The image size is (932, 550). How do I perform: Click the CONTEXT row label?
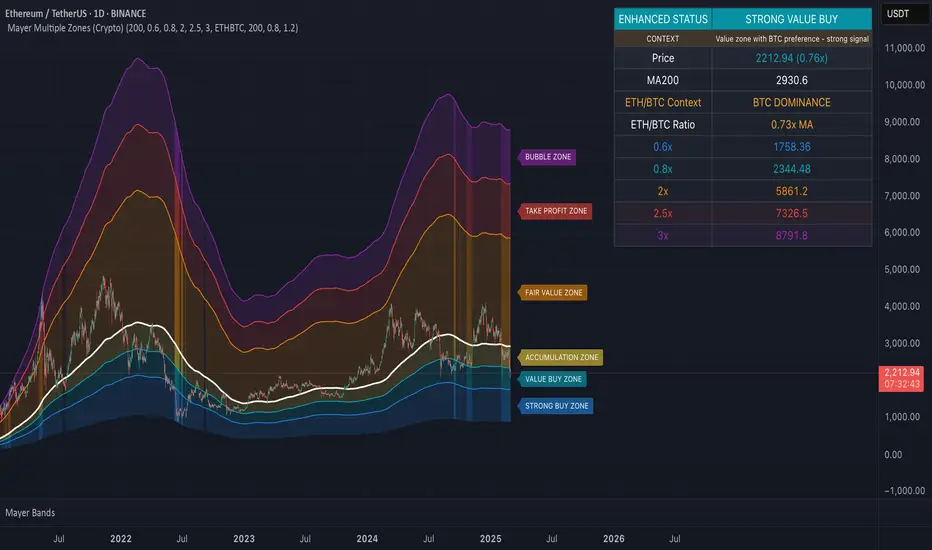663,39
